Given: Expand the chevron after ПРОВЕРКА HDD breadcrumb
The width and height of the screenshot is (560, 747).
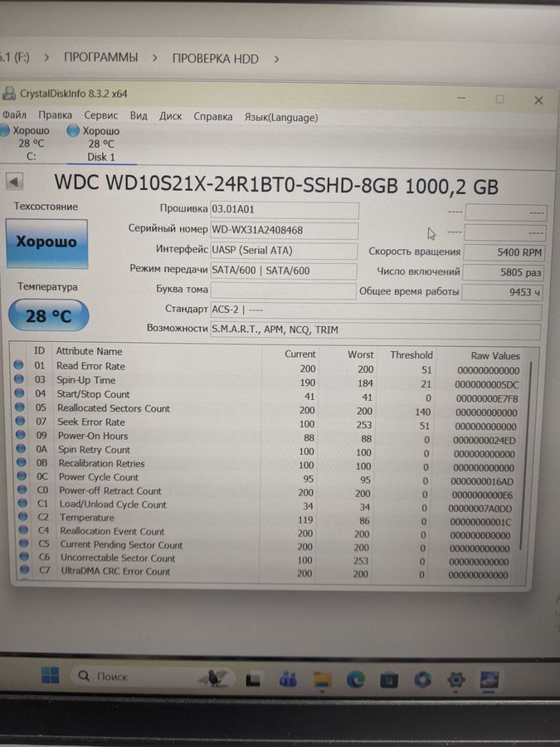Looking at the screenshot, I should coord(276,59).
